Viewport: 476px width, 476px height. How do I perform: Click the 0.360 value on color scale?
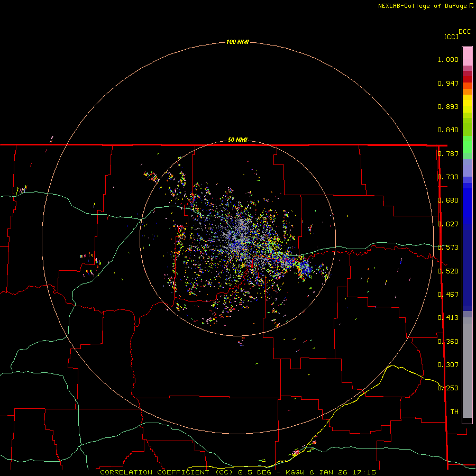click(448, 342)
